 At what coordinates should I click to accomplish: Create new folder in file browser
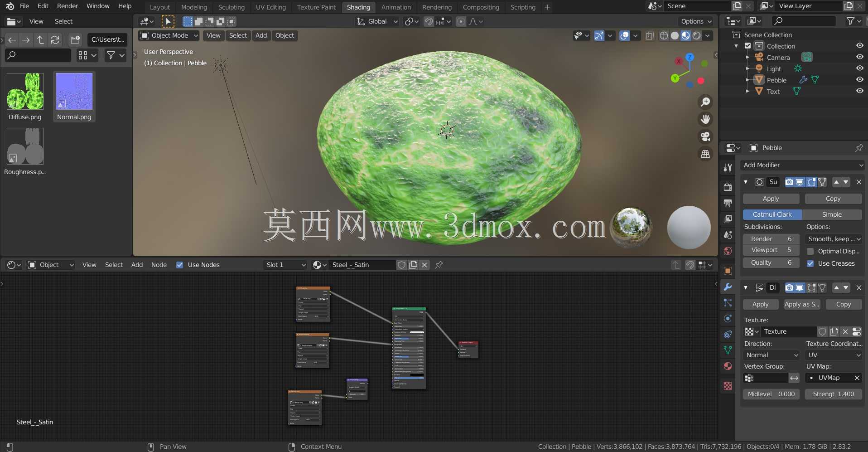(x=75, y=40)
